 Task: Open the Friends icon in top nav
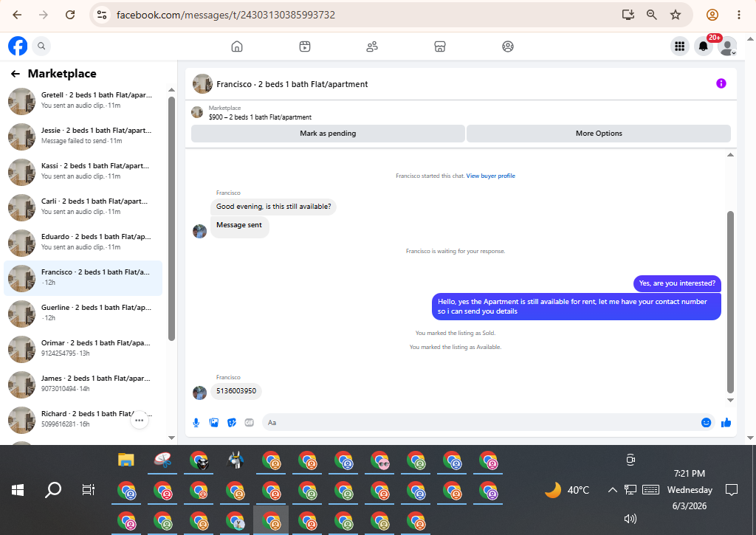coord(372,46)
